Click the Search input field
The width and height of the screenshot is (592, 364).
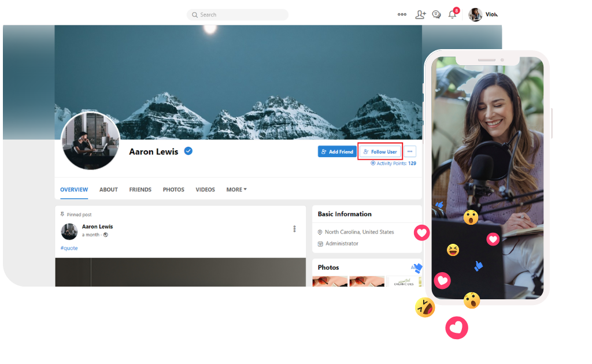[x=237, y=14]
